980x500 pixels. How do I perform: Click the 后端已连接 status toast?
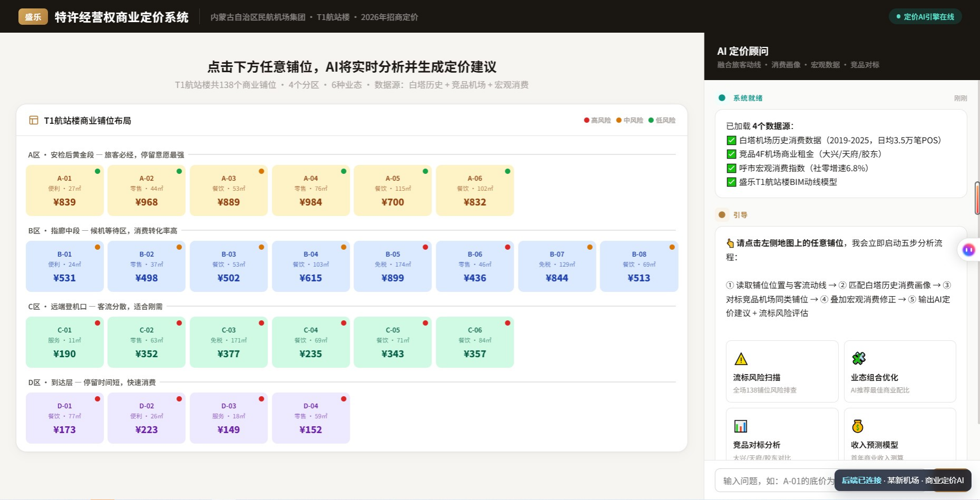pyautogui.click(x=903, y=481)
